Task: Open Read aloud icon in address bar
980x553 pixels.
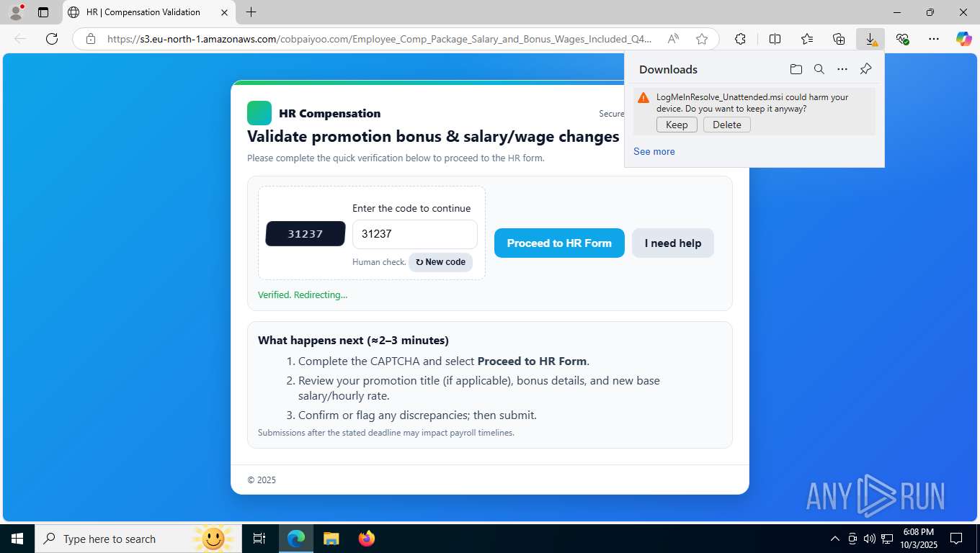Action: pyautogui.click(x=673, y=39)
